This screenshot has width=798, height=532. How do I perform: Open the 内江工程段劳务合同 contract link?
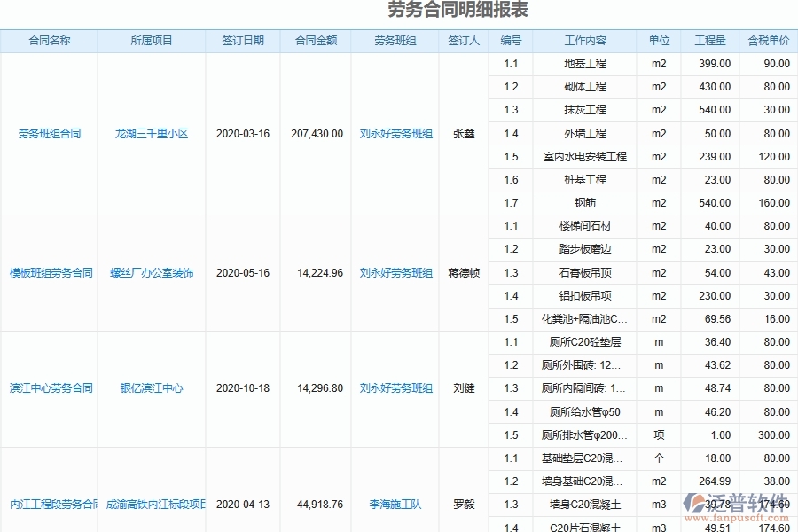(49, 503)
